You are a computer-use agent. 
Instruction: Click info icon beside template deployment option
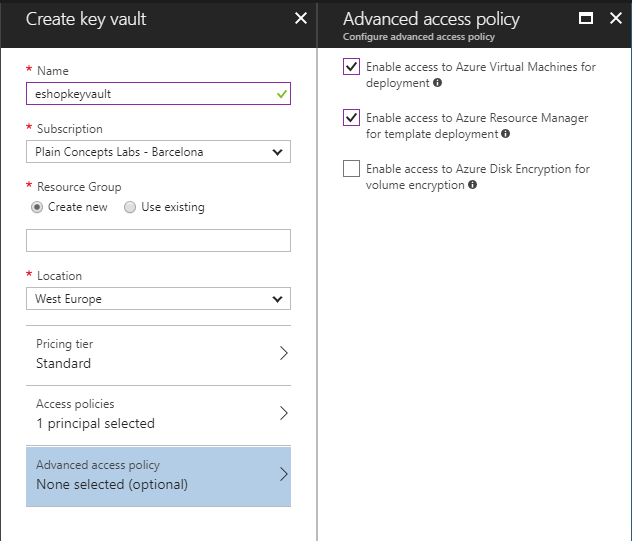click(x=505, y=134)
